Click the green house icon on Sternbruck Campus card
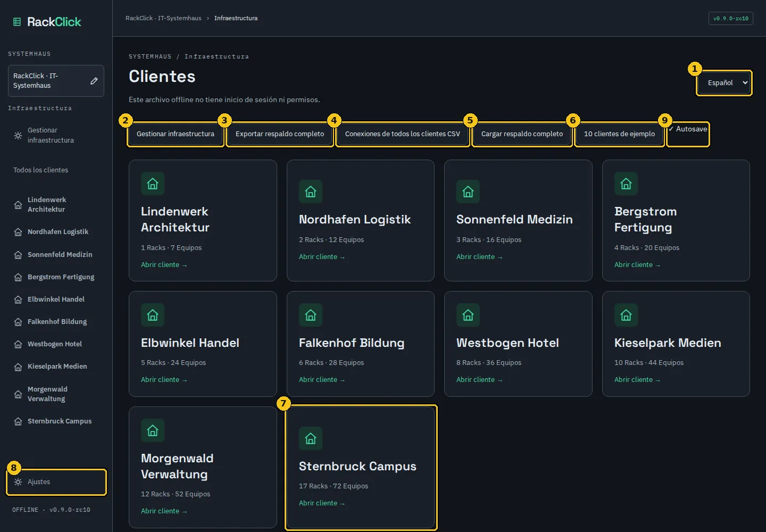Viewport: 766px width, 532px height. 311,438
